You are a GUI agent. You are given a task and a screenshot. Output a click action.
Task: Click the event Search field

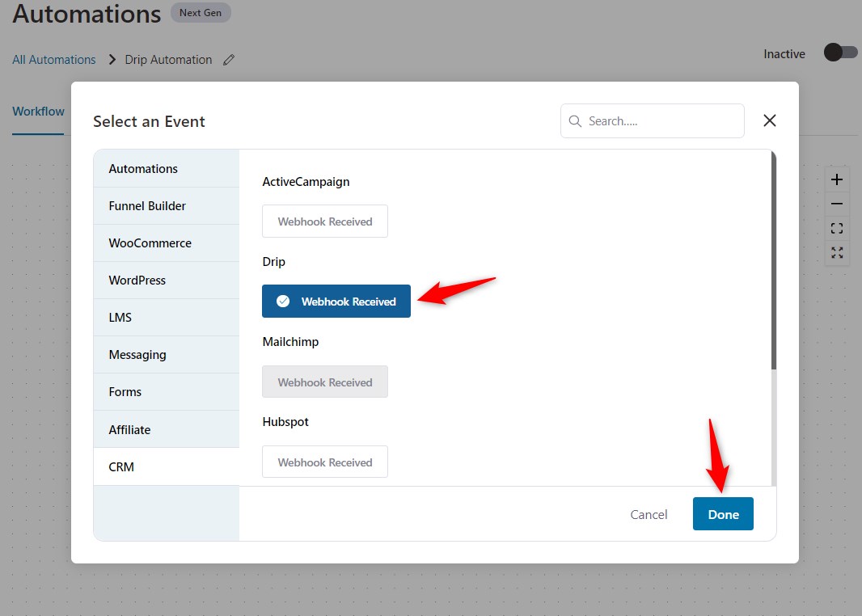653,121
